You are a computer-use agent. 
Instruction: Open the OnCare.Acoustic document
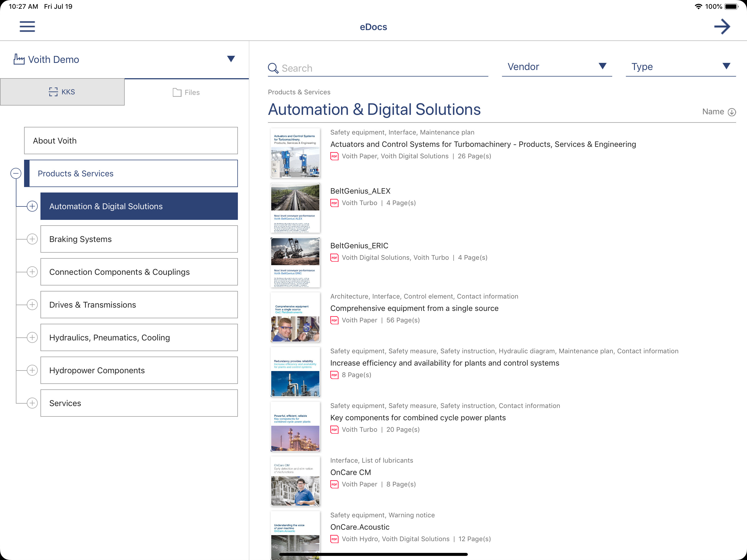(x=360, y=527)
